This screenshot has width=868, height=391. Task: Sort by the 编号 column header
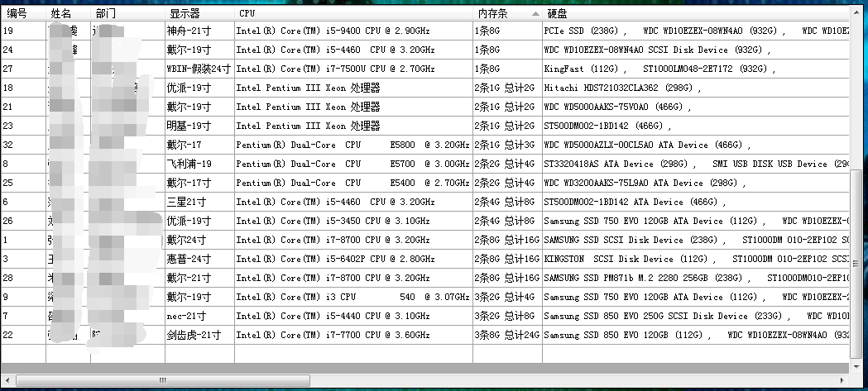tap(23, 13)
